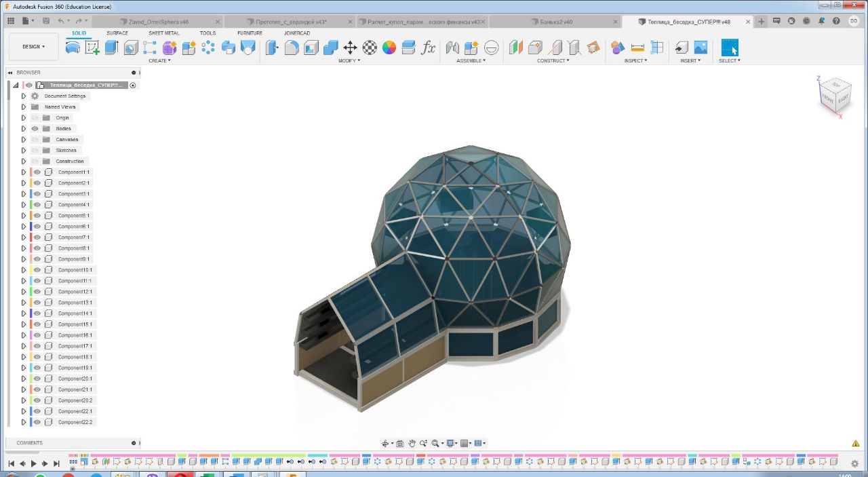Open the ASSEMBLE menu
This screenshot has width=868, height=477.
click(471, 60)
